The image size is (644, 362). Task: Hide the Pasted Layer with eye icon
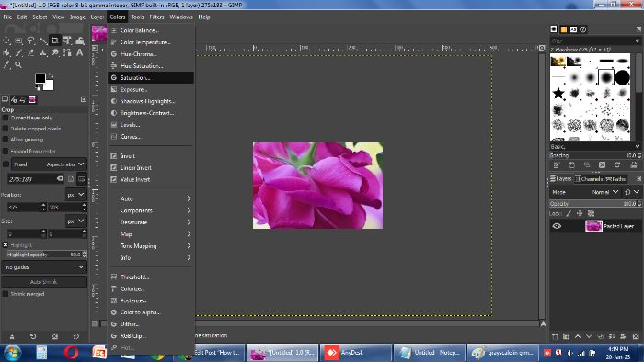(557, 226)
